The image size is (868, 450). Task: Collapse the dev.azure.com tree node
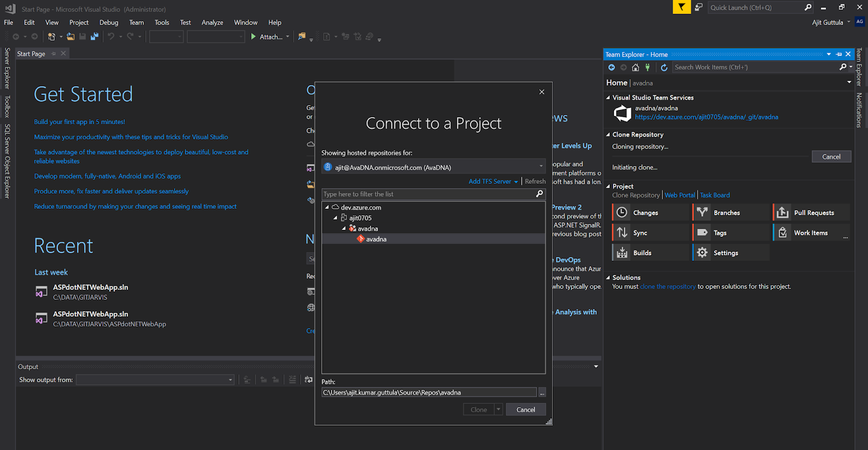(327, 207)
